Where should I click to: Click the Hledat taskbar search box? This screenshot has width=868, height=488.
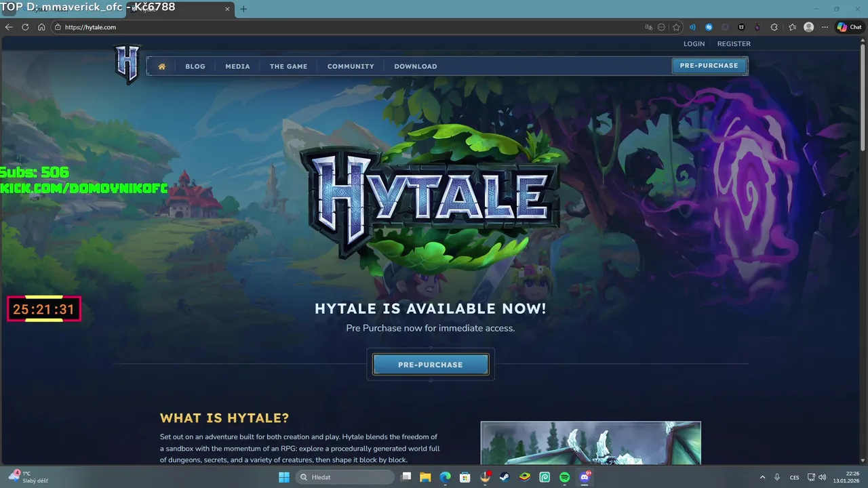(345, 477)
